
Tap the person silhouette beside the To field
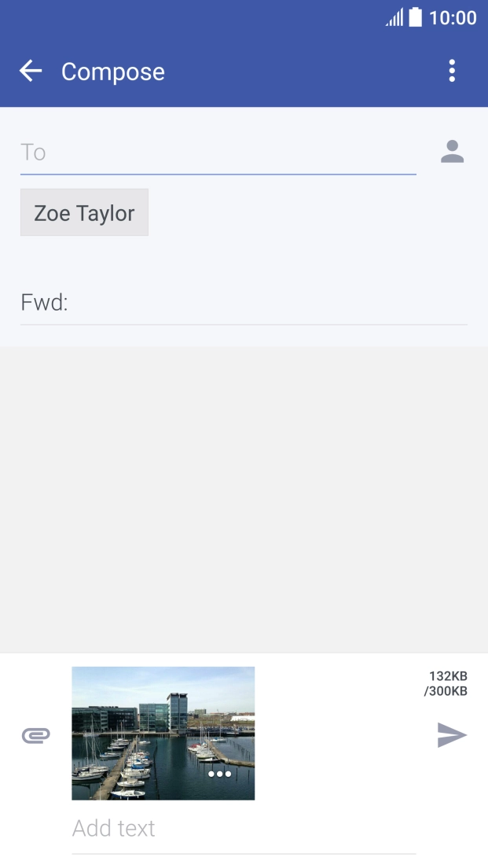pyautogui.click(x=453, y=153)
